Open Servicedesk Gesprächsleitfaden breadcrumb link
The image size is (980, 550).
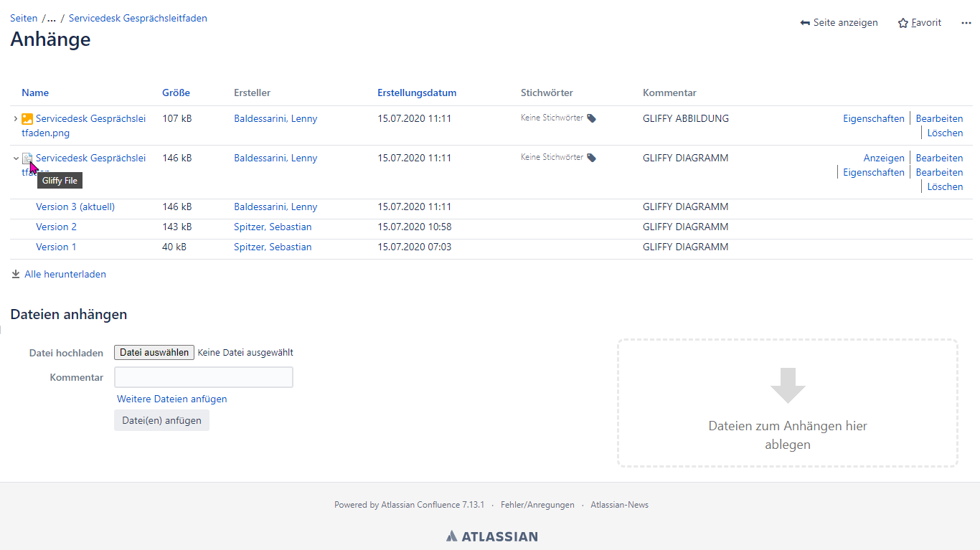pyautogui.click(x=138, y=19)
